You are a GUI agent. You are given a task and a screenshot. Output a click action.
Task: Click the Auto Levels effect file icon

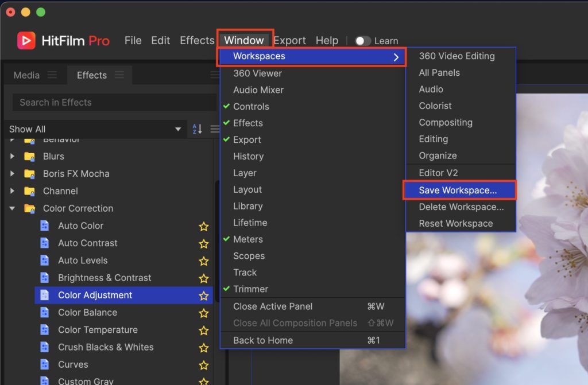(x=45, y=260)
